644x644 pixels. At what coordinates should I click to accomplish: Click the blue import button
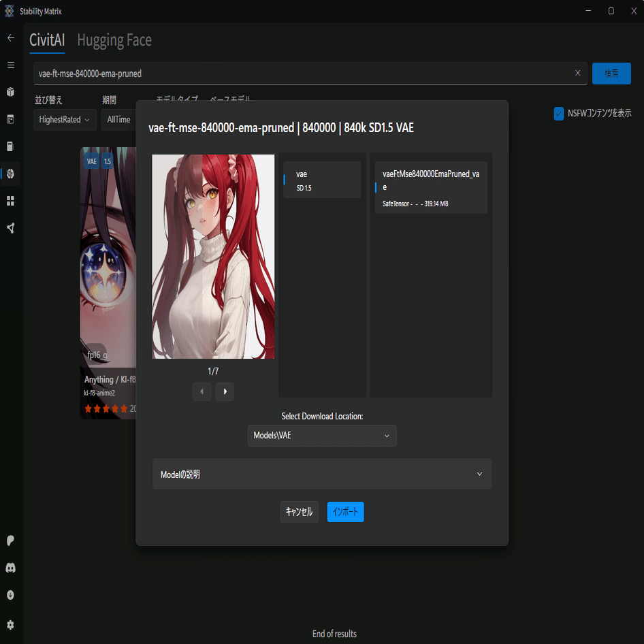345,512
